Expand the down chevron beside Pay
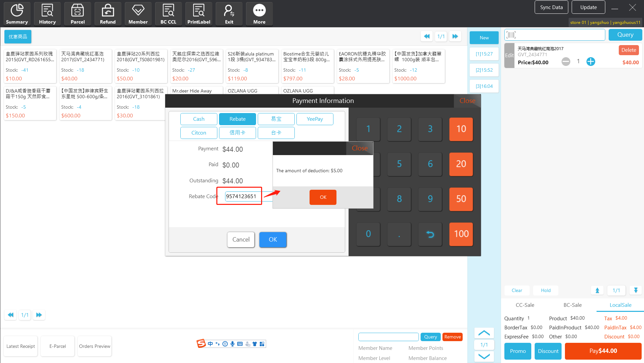644x363 pixels. [x=484, y=356]
